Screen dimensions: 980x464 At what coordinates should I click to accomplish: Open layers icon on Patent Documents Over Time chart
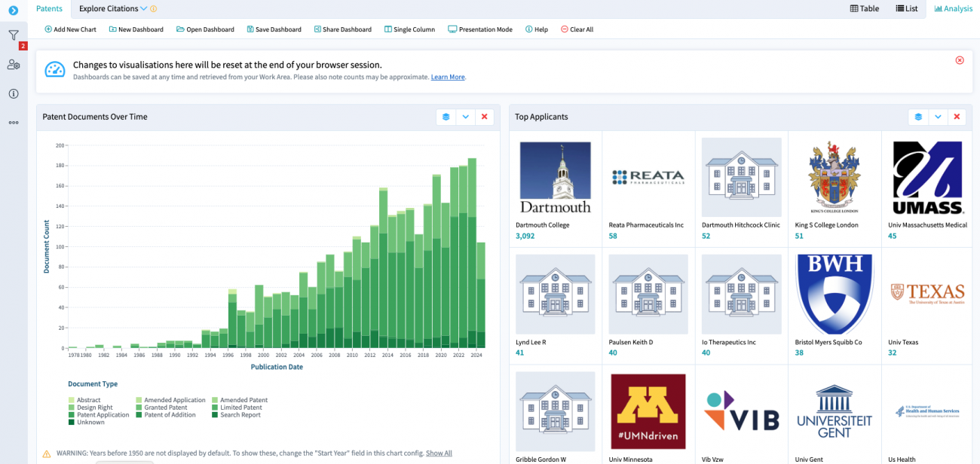[x=446, y=117]
